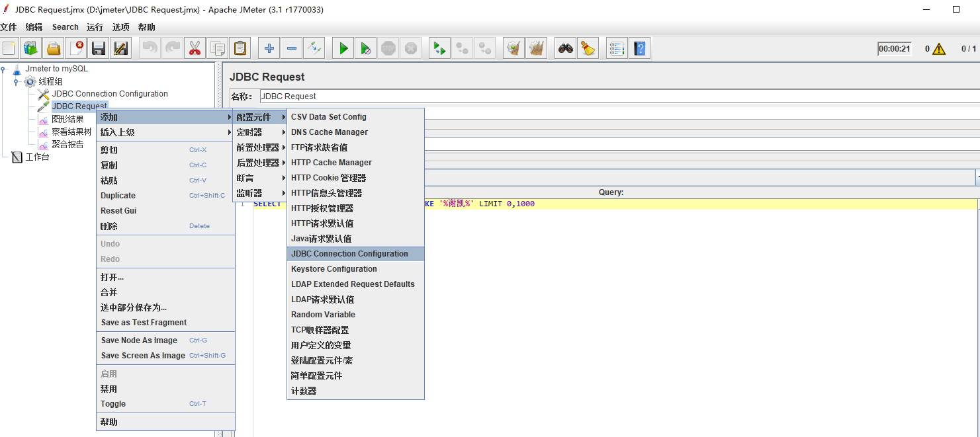Click into the SQL query editor line
The image size is (980, 437).
(615, 204)
